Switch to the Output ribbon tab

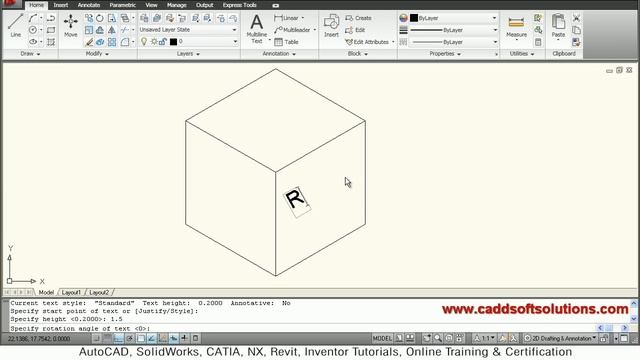(204, 5)
